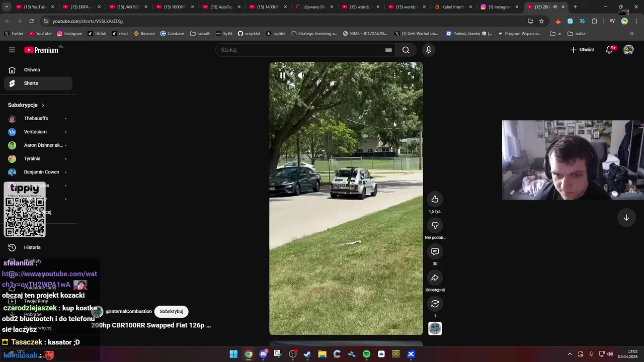Start voice search with microphone
This screenshot has height=362, width=644.
point(429,50)
